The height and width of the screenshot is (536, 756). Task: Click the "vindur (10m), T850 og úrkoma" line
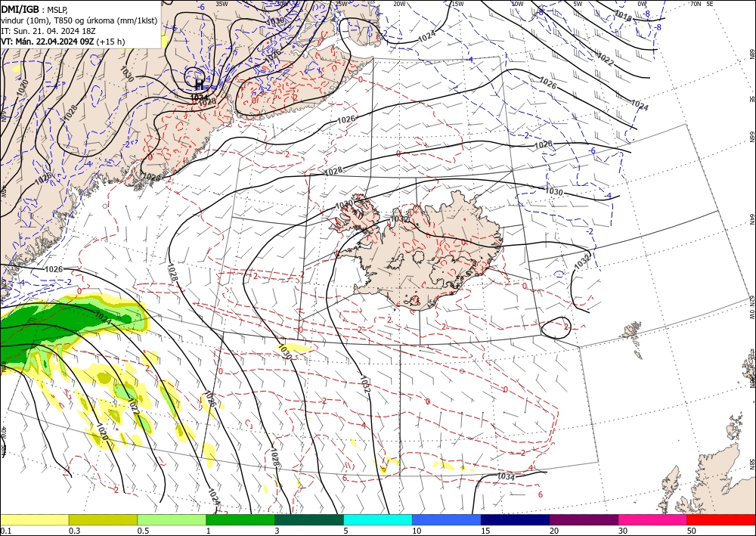pyautogui.click(x=79, y=20)
